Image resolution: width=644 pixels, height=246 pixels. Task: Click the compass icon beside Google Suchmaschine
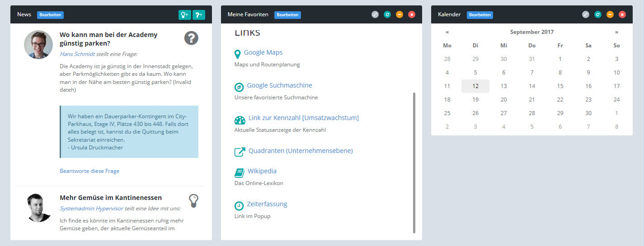coord(239,87)
